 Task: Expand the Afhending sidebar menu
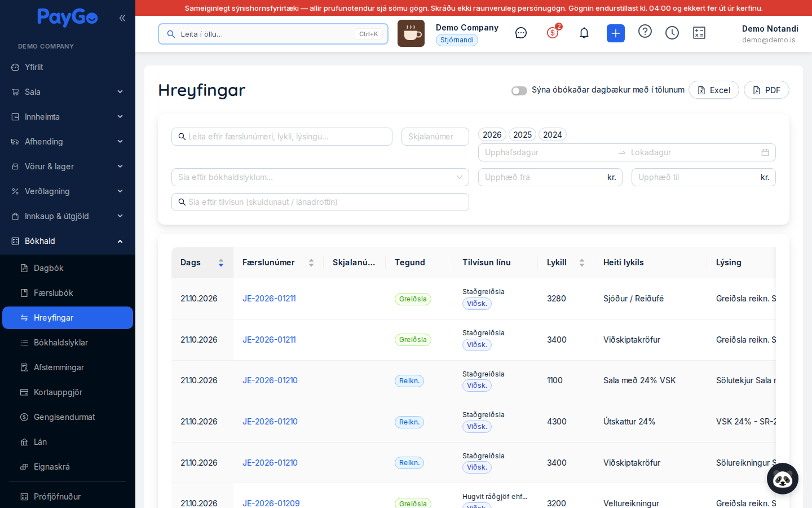[68, 142]
